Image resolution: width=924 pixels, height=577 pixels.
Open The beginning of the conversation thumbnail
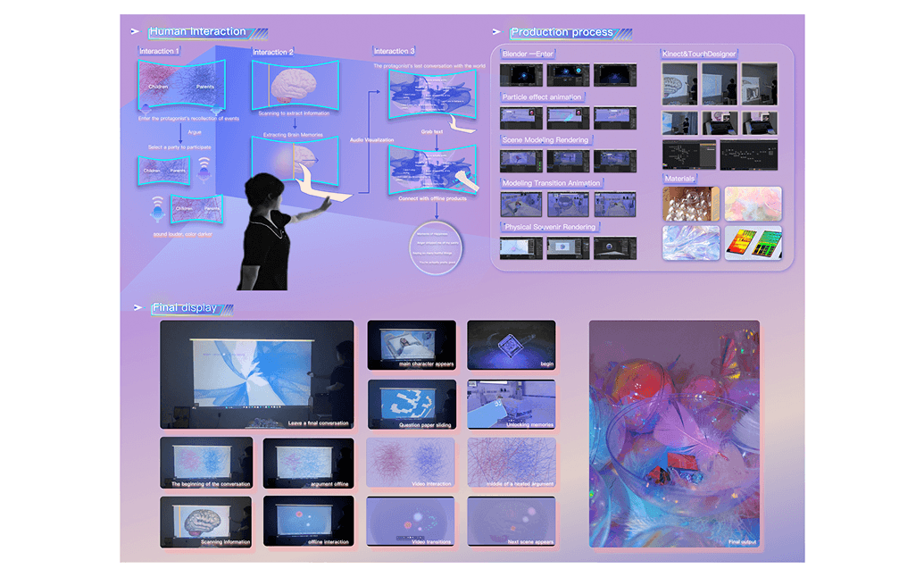tap(206, 463)
